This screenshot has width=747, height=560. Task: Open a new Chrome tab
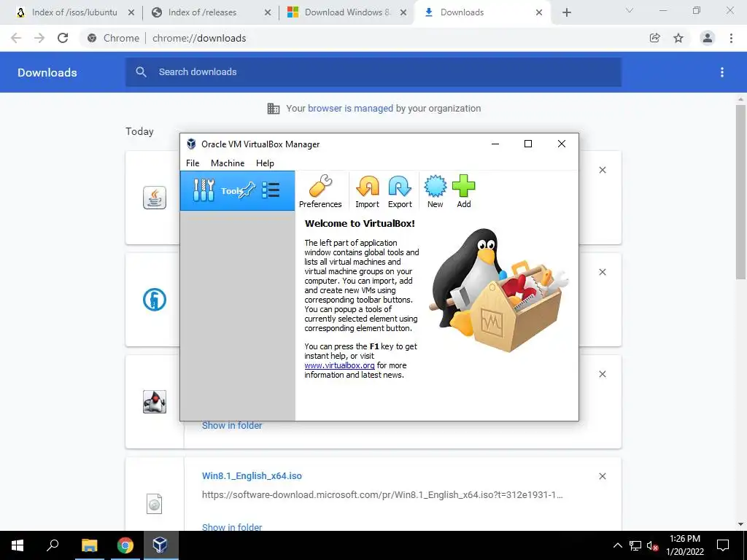click(566, 12)
